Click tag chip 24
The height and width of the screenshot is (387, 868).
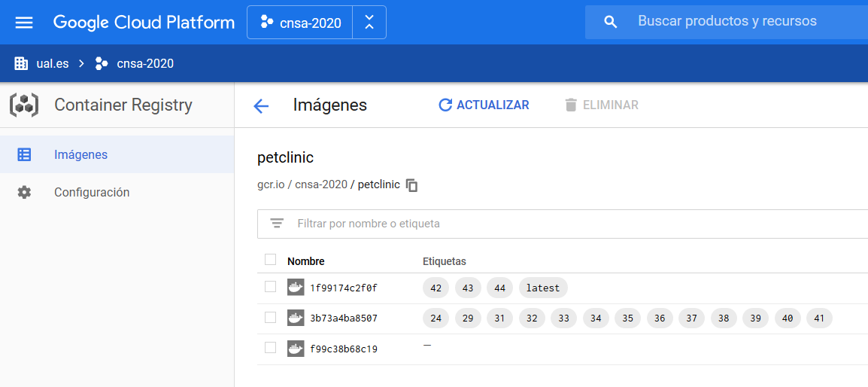tap(436, 318)
